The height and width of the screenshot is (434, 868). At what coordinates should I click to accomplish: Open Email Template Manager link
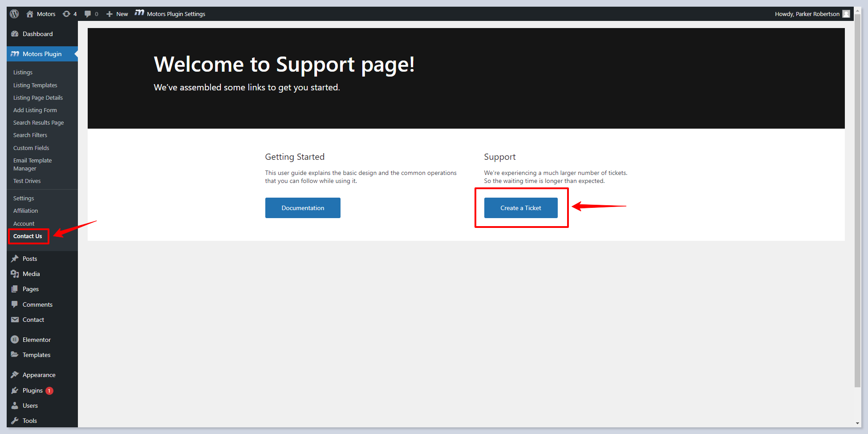(x=32, y=164)
